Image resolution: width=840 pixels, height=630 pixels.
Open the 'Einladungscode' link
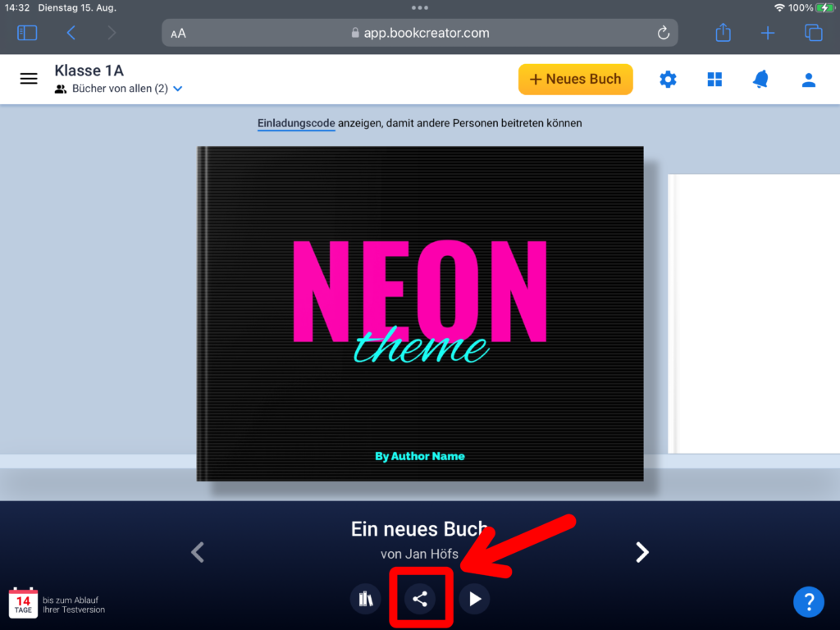(296, 124)
